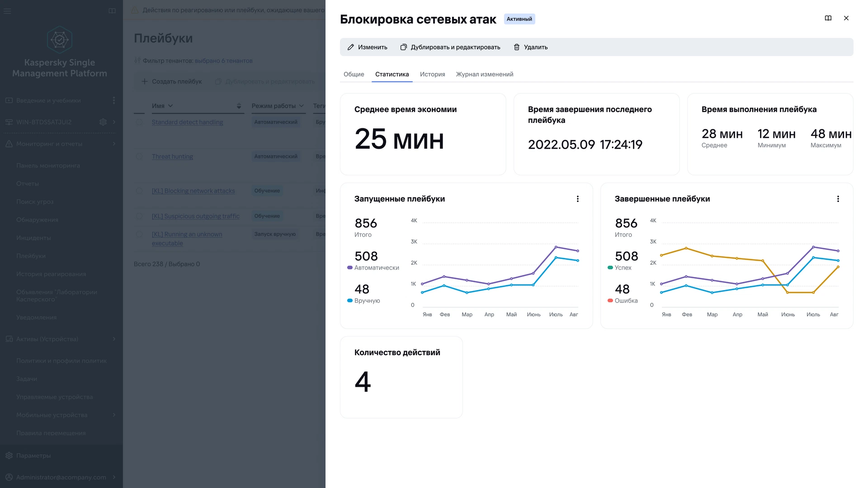Screen dimensions: 868x488
Task: Click the user account icon at sidebar bottom
Action: point(9,477)
